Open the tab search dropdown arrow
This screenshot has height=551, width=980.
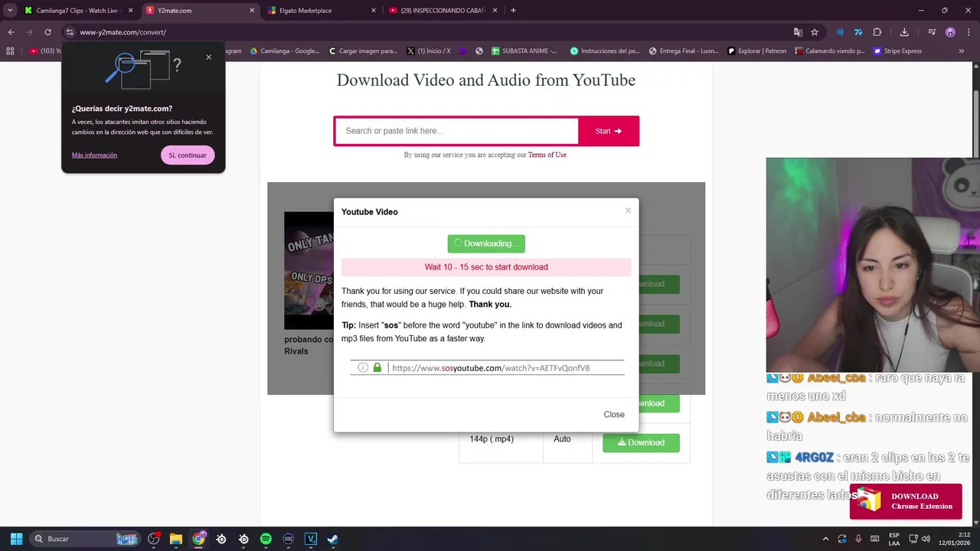tap(10, 11)
